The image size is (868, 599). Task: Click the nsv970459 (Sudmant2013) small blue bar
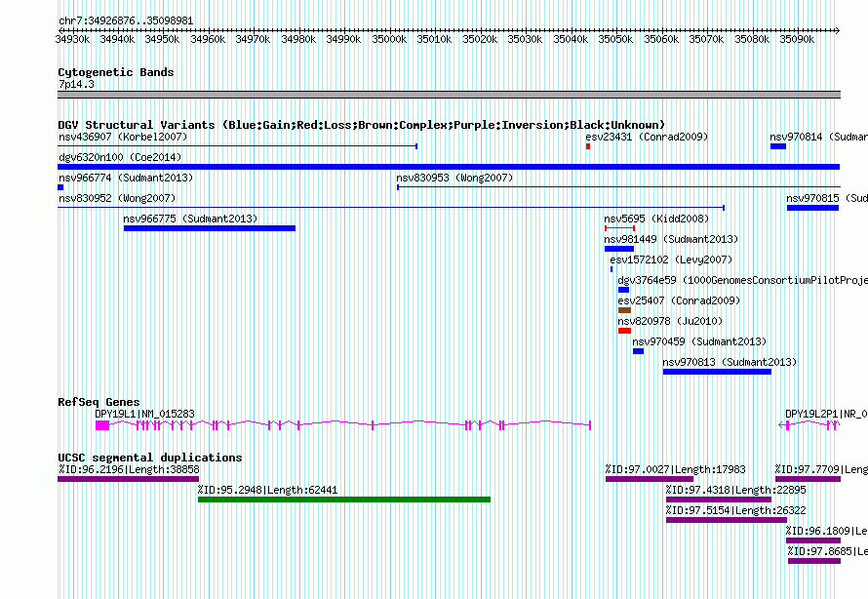click(638, 351)
